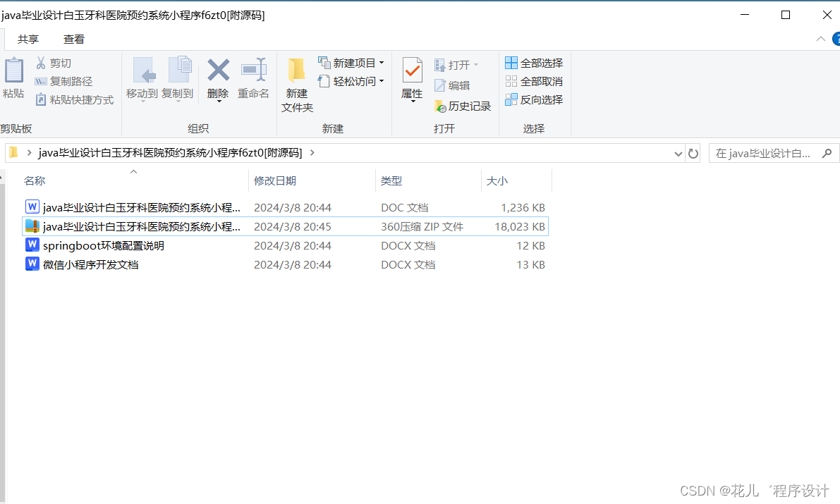Sort by Type column header
This screenshot has width=840, height=504.
click(x=429, y=180)
